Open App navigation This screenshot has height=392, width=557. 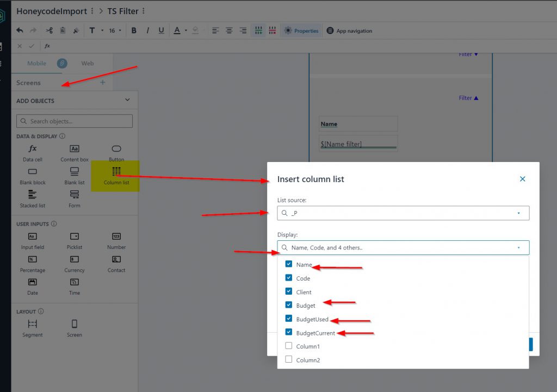pos(349,31)
